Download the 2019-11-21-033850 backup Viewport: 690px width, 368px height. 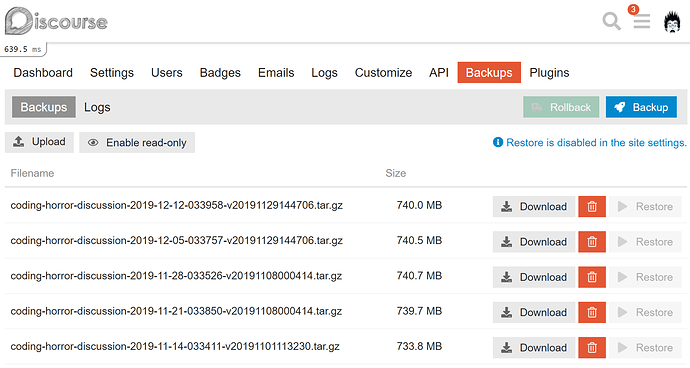[534, 312]
